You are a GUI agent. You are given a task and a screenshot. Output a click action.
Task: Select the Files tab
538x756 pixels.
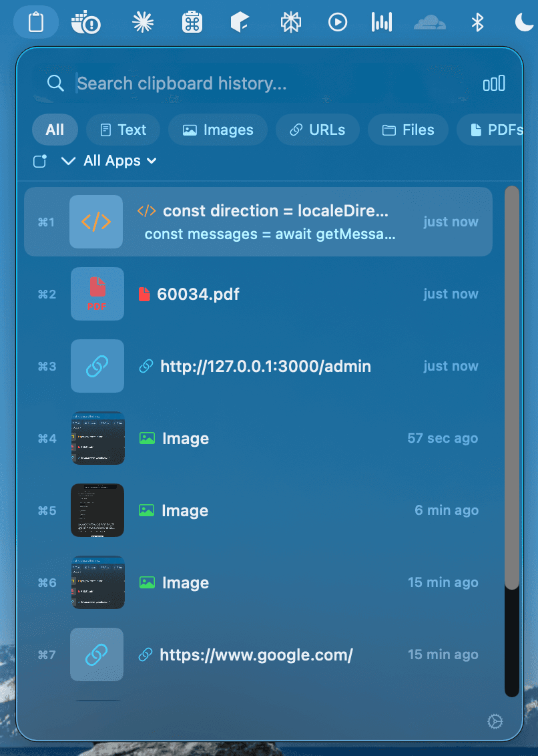[x=408, y=130]
